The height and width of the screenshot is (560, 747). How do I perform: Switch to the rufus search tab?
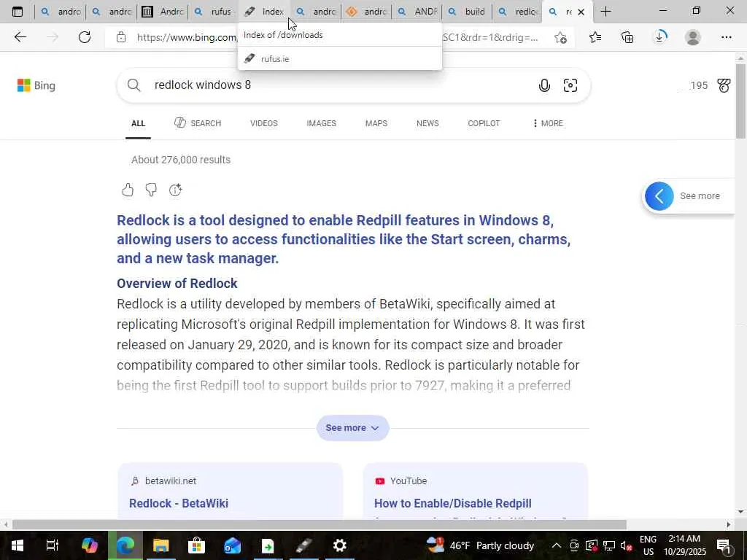(213, 12)
